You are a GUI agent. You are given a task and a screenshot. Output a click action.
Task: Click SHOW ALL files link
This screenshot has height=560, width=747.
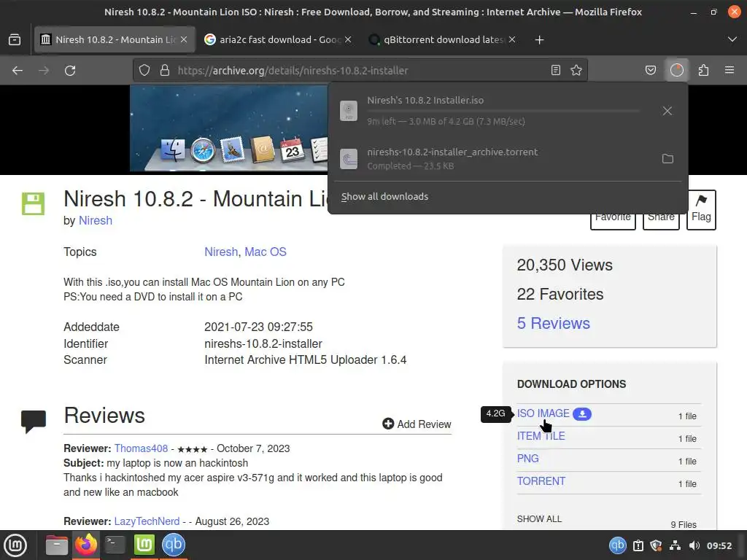[539, 518]
